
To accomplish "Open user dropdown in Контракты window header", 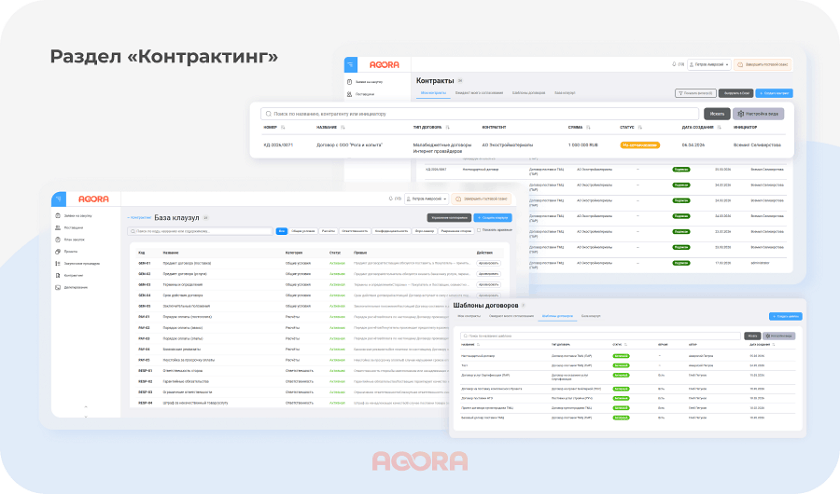I will pyautogui.click(x=709, y=64).
